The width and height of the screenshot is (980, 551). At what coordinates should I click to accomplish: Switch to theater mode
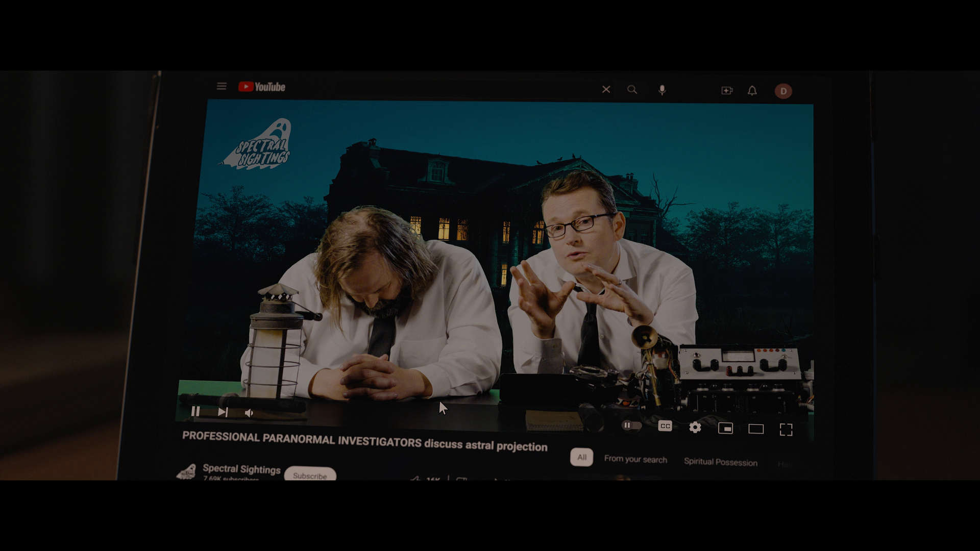pos(756,429)
